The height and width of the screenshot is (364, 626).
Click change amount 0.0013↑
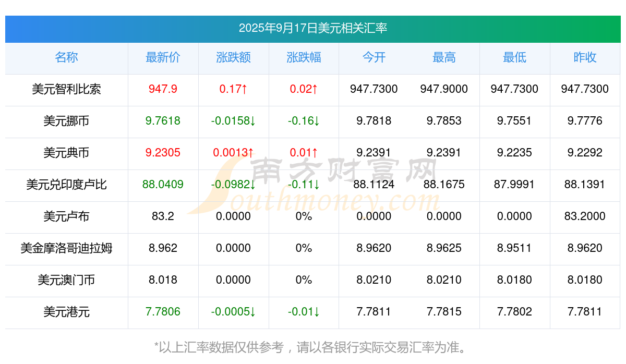[x=233, y=153]
